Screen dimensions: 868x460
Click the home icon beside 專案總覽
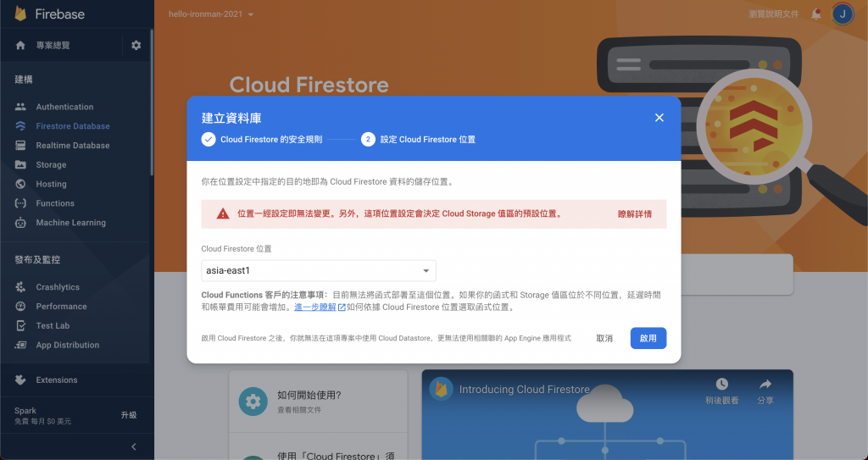pyautogui.click(x=20, y=46)
